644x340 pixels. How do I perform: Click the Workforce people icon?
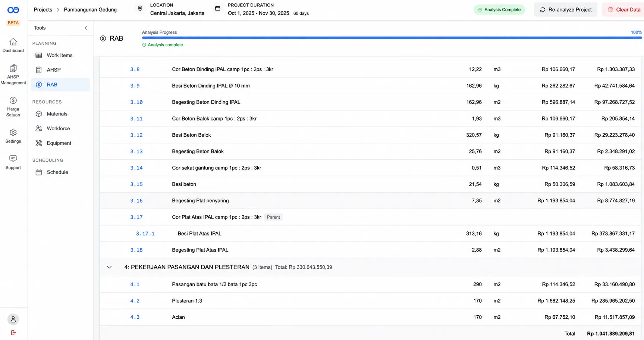click(39, 128)
